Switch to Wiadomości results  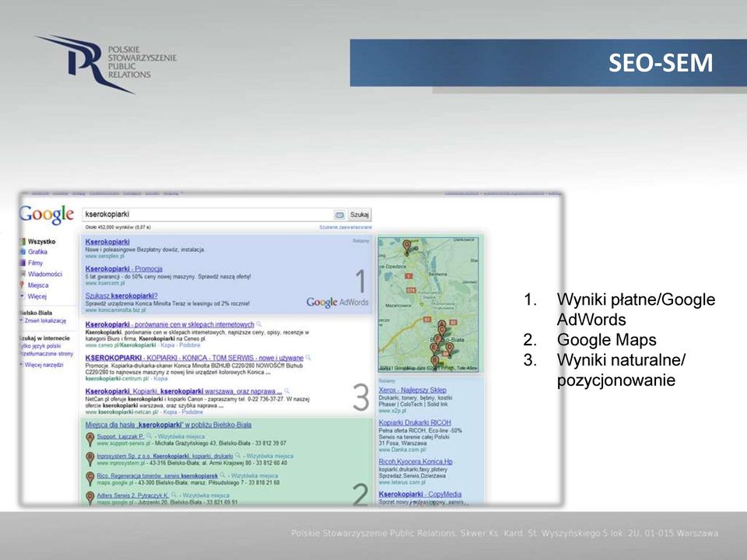click(x=45, y=274)
